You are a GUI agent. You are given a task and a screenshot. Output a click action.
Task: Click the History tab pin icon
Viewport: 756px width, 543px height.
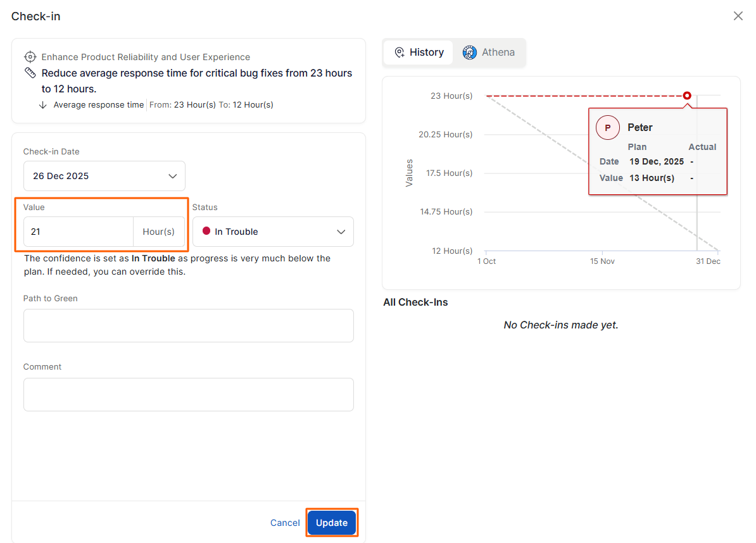400,52
